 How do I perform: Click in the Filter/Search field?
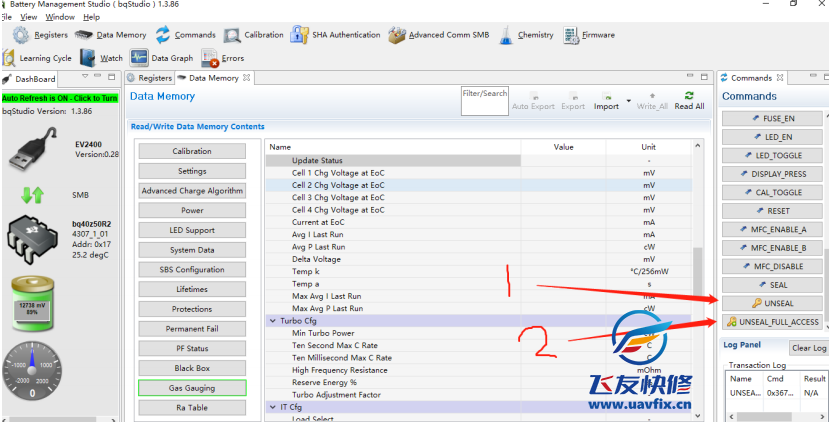tap(484, 104)
